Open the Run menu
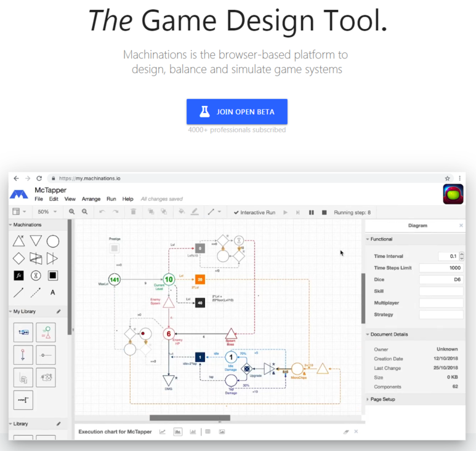The height and width of the screenshot is (451, 476). (x=111, y=199)
